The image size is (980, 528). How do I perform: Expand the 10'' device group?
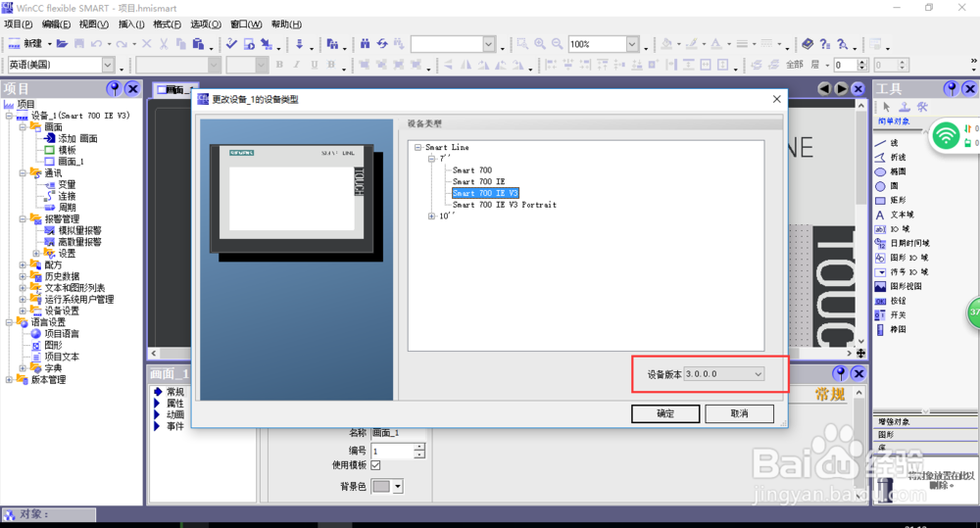(x=431, y=216)
